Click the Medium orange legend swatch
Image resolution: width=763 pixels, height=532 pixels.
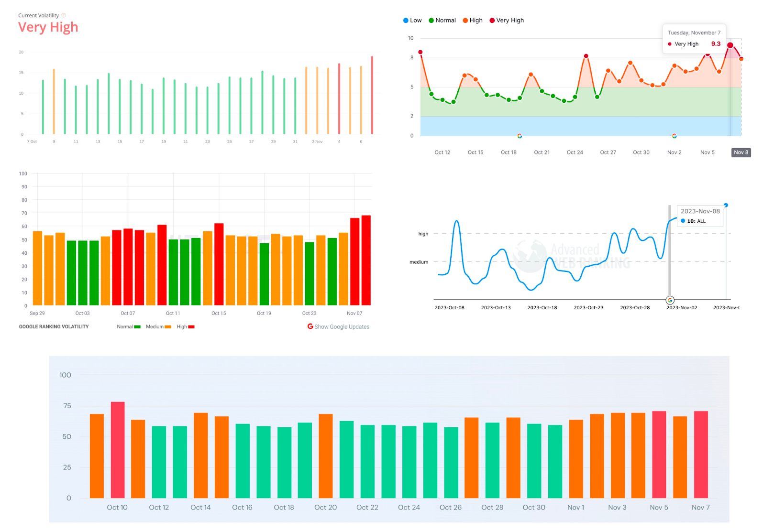pyautogui.click(x=168, y=327)
